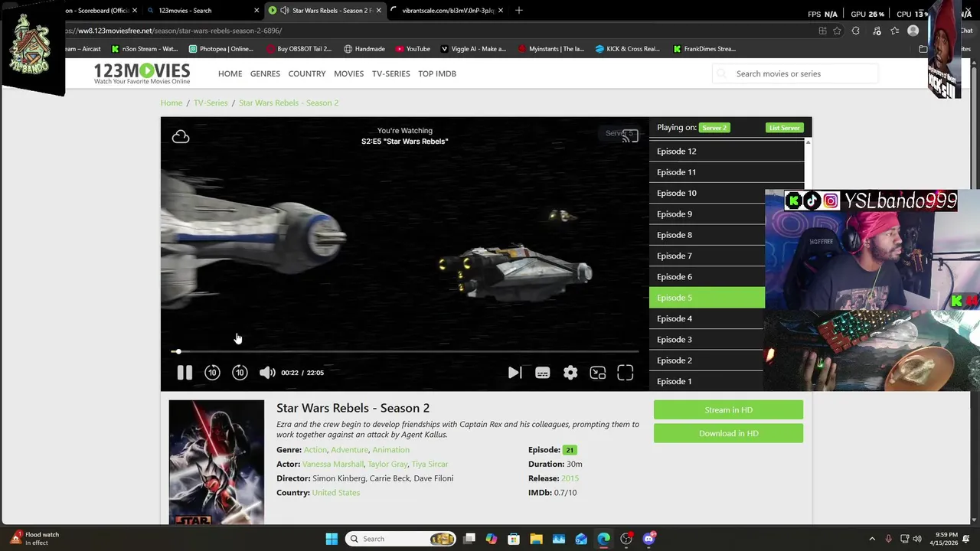The height and width of the screenshot is (551, 980).
Task: Open the COUNTRY menu
Action: [307, 73]
